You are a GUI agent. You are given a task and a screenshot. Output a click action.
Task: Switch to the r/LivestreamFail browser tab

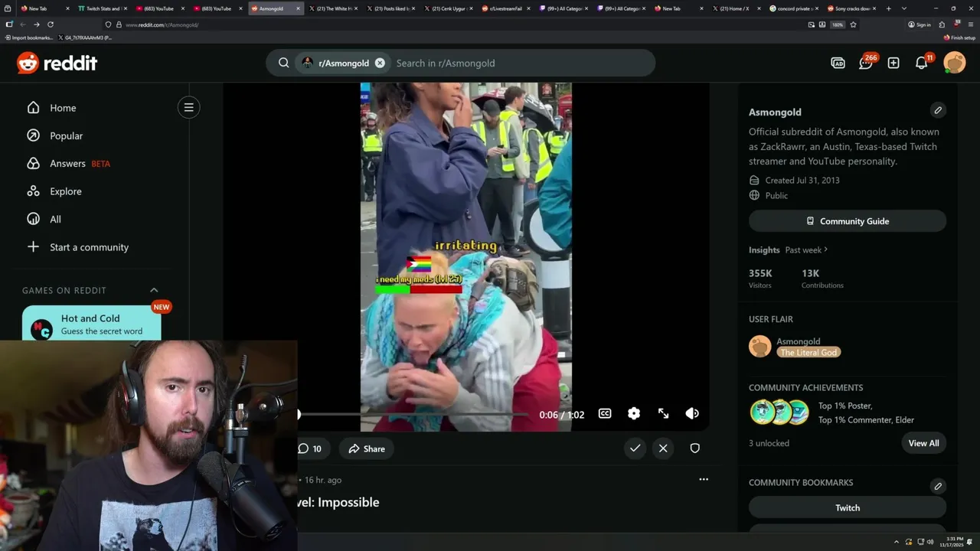tap(505, 8)
